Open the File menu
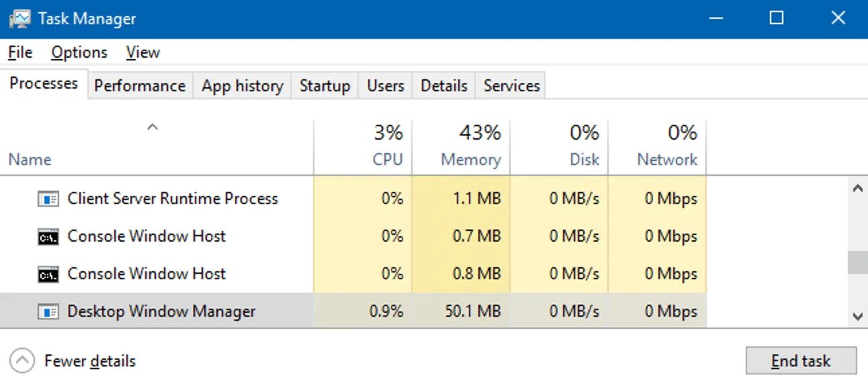The image size is (868, 392). pyautogui.click(x=20, y=52)
